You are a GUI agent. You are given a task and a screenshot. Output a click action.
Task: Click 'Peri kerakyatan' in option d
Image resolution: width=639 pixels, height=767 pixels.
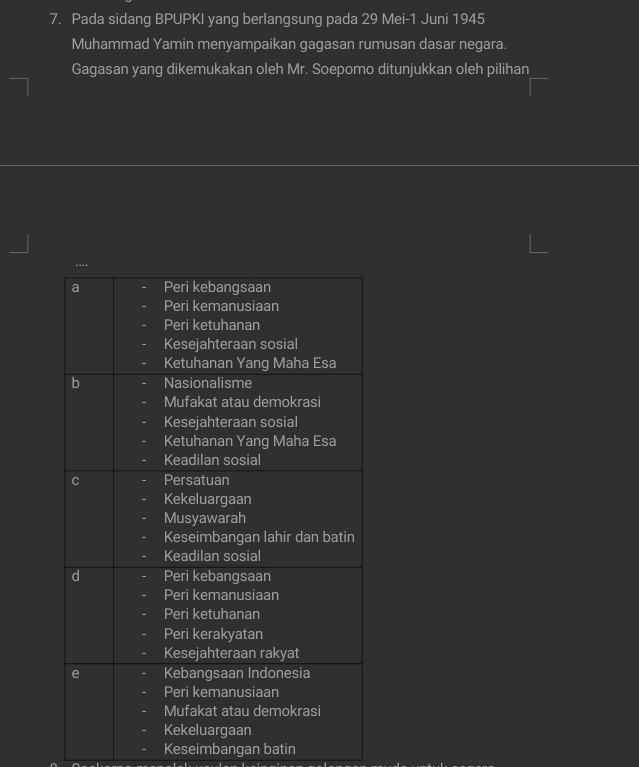pyautogui.click(x=213, y=634)
